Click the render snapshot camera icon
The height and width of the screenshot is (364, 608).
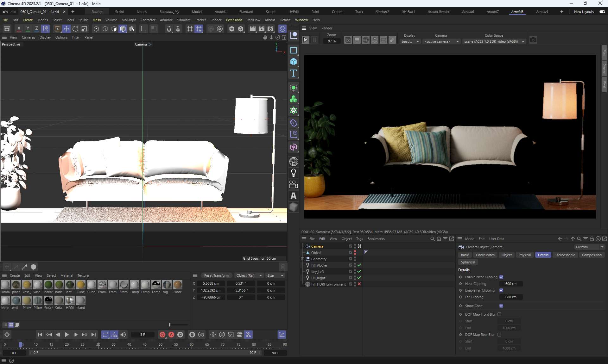[x=533, y=40]
